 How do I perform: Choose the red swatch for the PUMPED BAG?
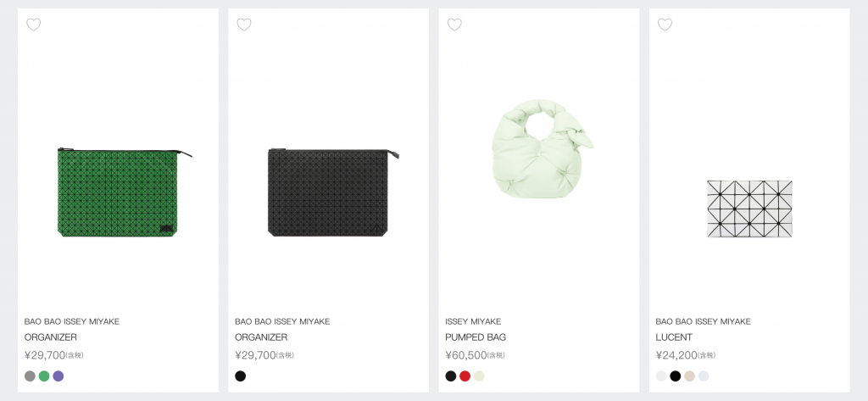click(x=465, y=376)
